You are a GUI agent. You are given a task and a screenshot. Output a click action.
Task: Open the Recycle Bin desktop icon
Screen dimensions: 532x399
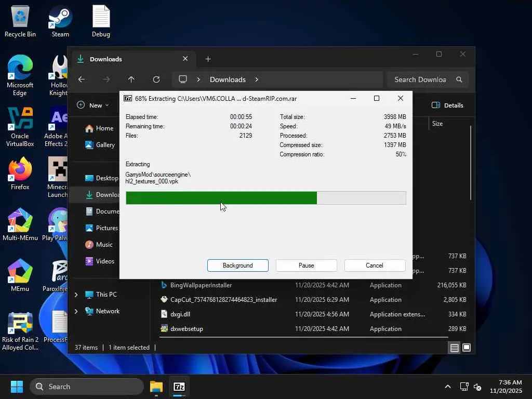20,21
